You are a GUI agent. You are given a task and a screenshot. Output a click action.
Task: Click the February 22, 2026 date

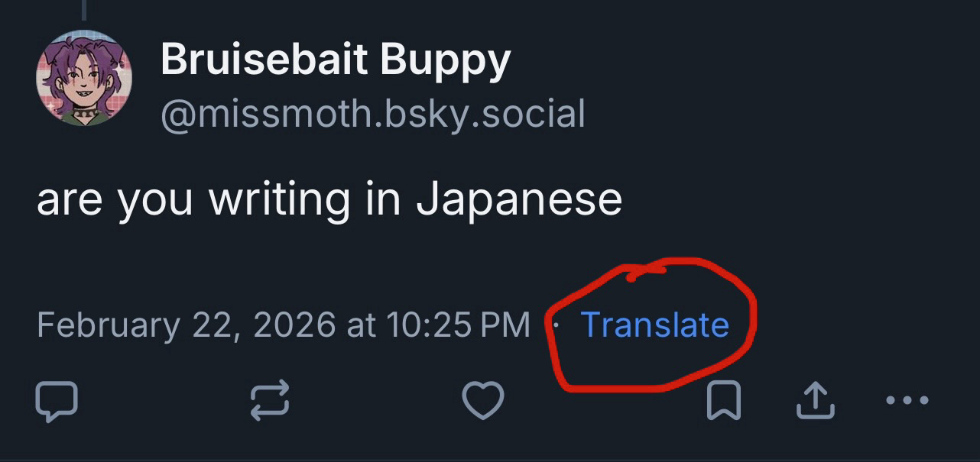(x=186, y=325)
